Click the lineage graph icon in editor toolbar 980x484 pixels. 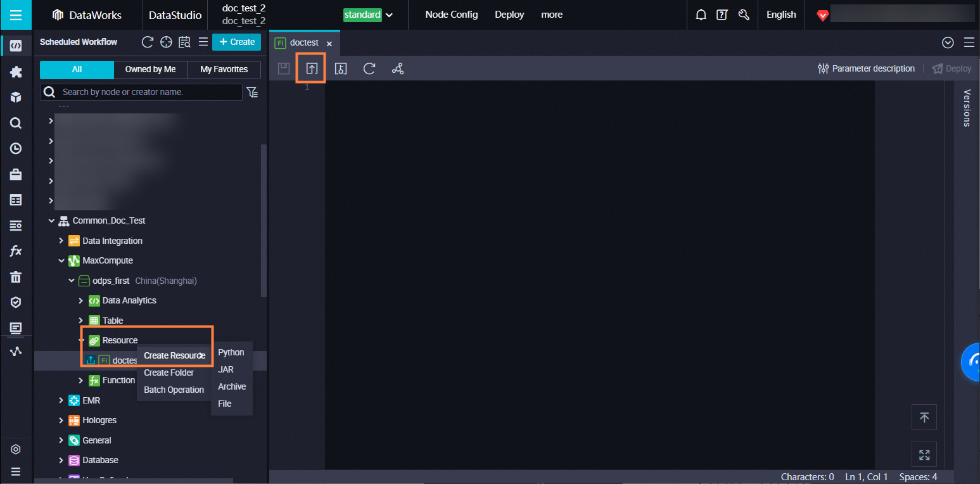tap(398, 68)
